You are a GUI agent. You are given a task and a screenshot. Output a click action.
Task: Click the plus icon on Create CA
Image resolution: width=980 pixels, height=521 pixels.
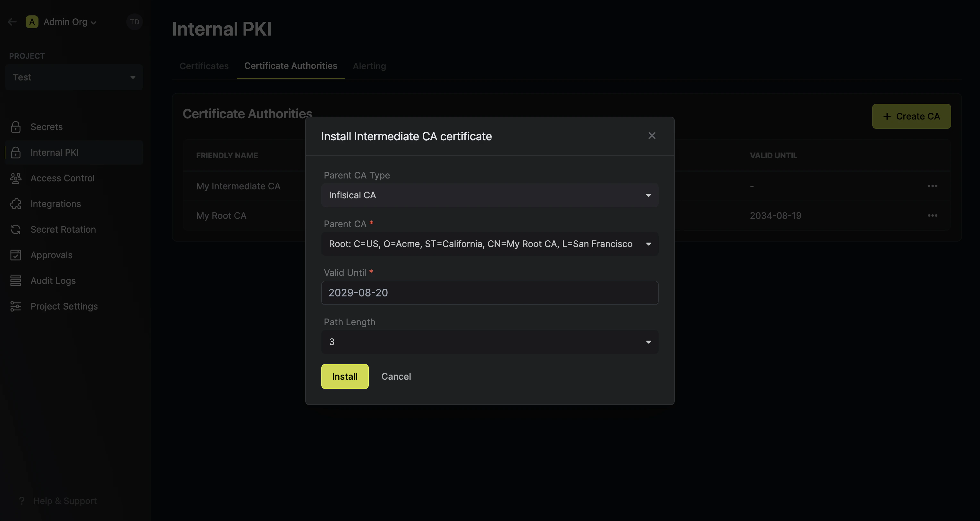tap(887, 116)
